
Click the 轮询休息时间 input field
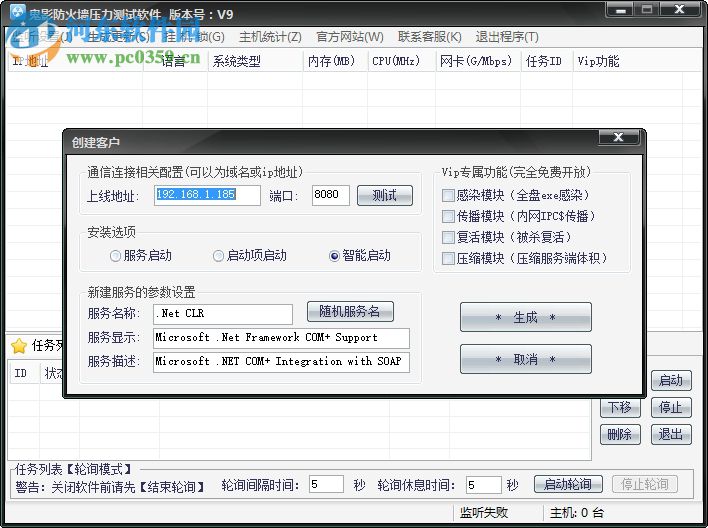pos(484,485)
